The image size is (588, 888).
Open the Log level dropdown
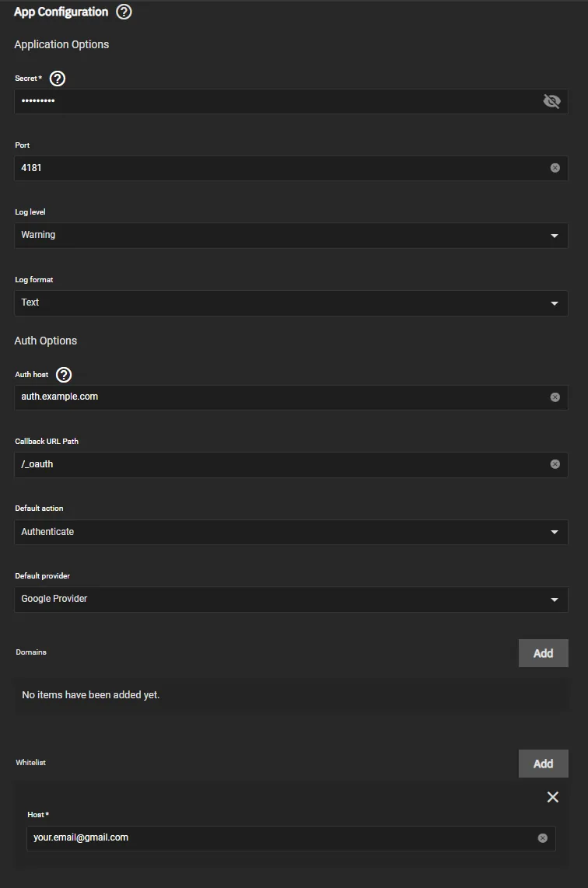555,235
